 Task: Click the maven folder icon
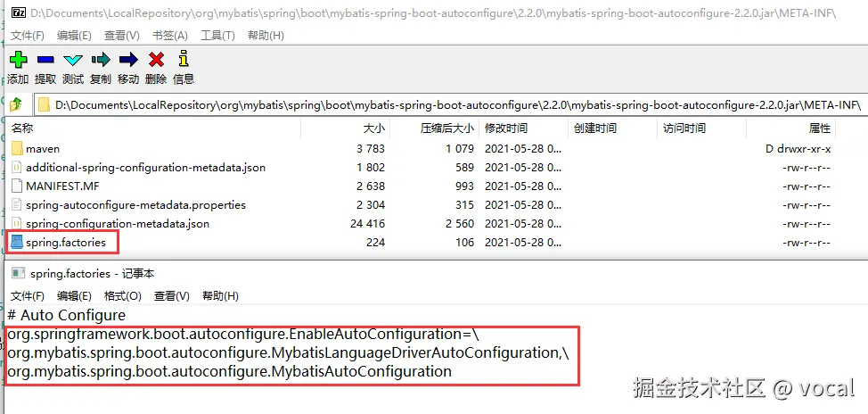point(17,148)
